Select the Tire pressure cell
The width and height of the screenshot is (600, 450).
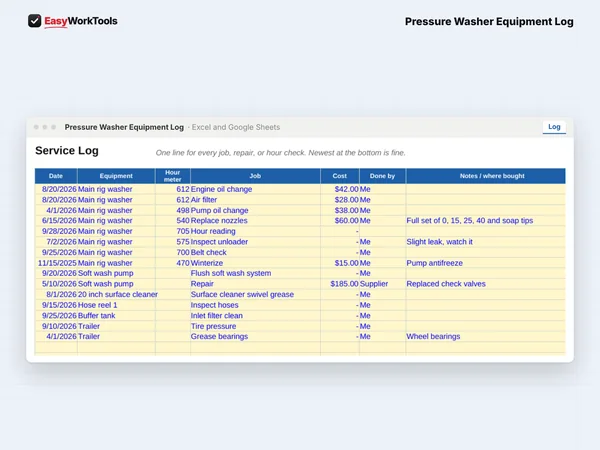(255, 326)
